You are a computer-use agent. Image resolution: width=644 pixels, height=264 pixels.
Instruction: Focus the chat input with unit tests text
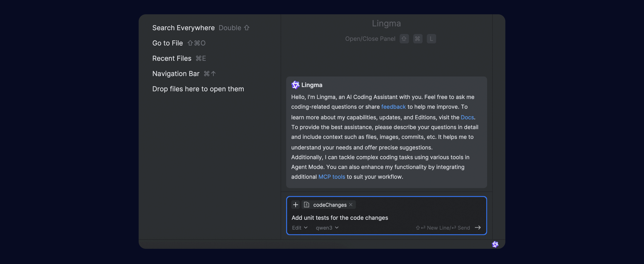coord(339,218)
